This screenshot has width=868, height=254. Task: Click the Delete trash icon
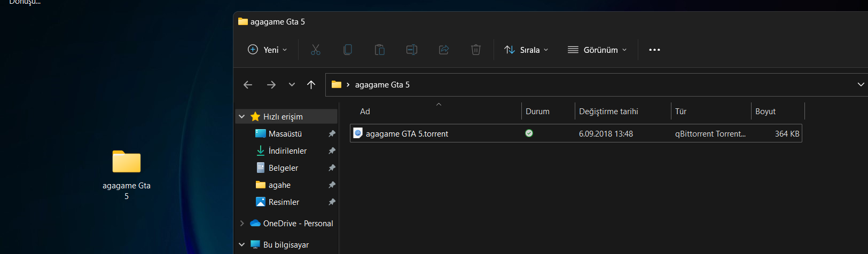pos(476,50)
